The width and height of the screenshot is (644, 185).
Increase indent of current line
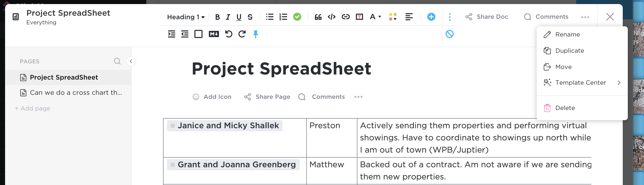[172, 34]
